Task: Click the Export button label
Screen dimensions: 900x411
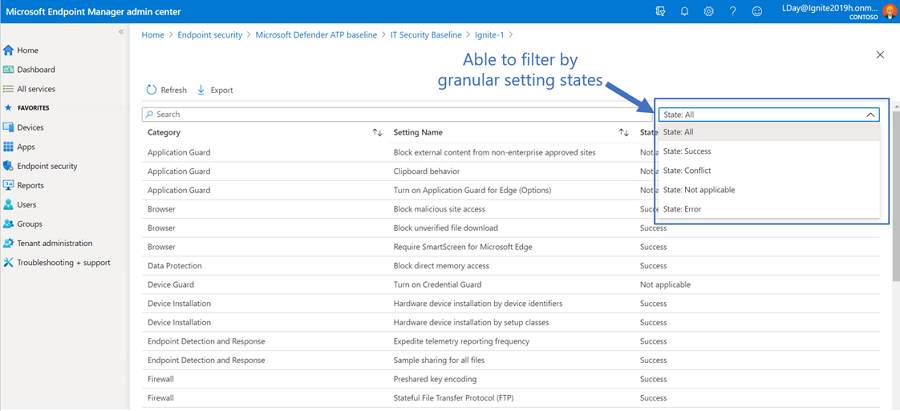Action: [x=222, y=90]
